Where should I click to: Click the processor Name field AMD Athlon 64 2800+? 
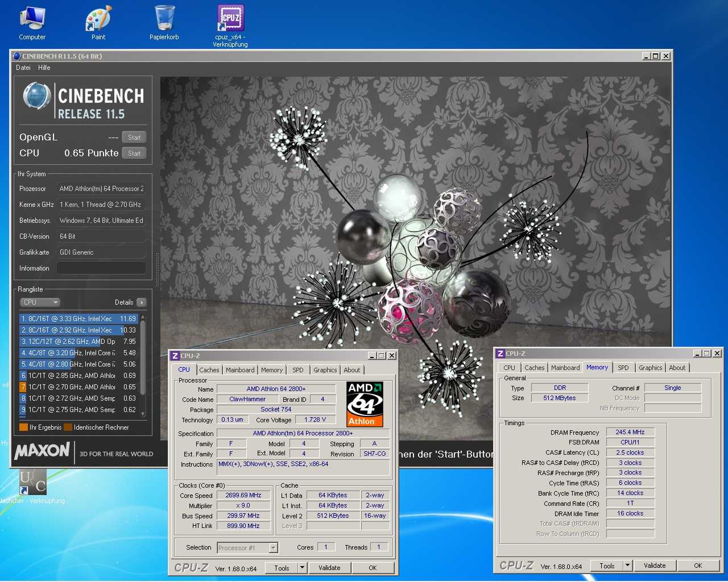tap(276, 389)
